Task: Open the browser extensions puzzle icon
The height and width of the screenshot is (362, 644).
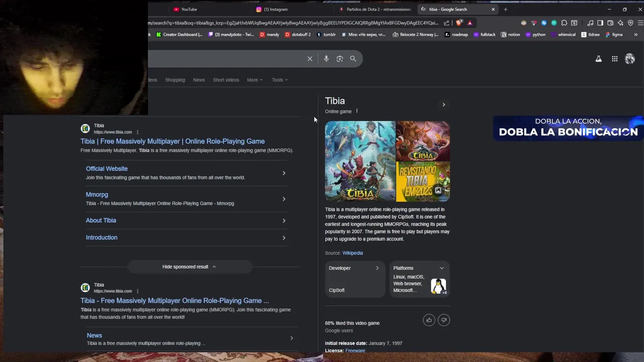Action: [x=564, y=23]
